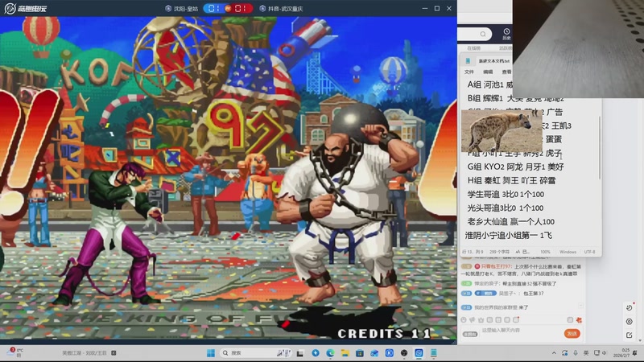Click the hyena picture thumbnail
The height and width of the screenshot is (362, 644).
pyautogui.click(x=502, y=131)
